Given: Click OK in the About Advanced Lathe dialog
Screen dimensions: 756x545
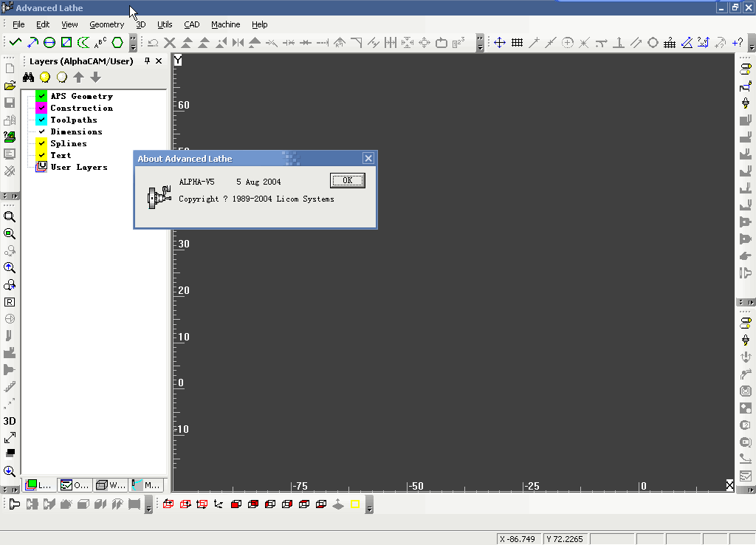Looking at the screenshot, I should 348,180.
